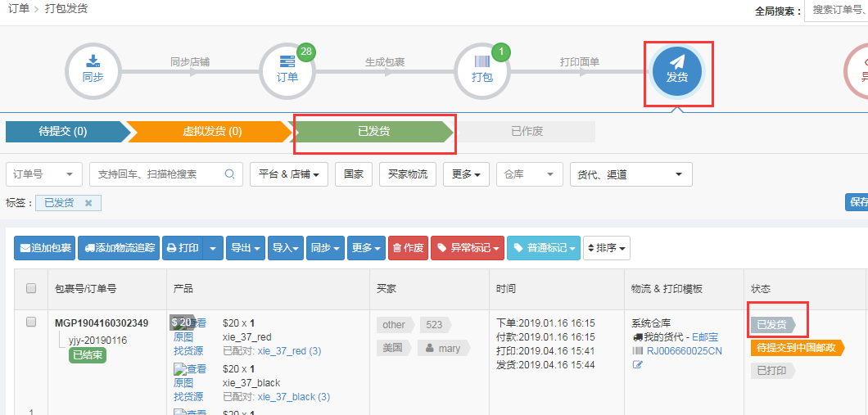868x415 pixels.
Task: Expand the 异常标记 dropdown button
Action: 467,248
